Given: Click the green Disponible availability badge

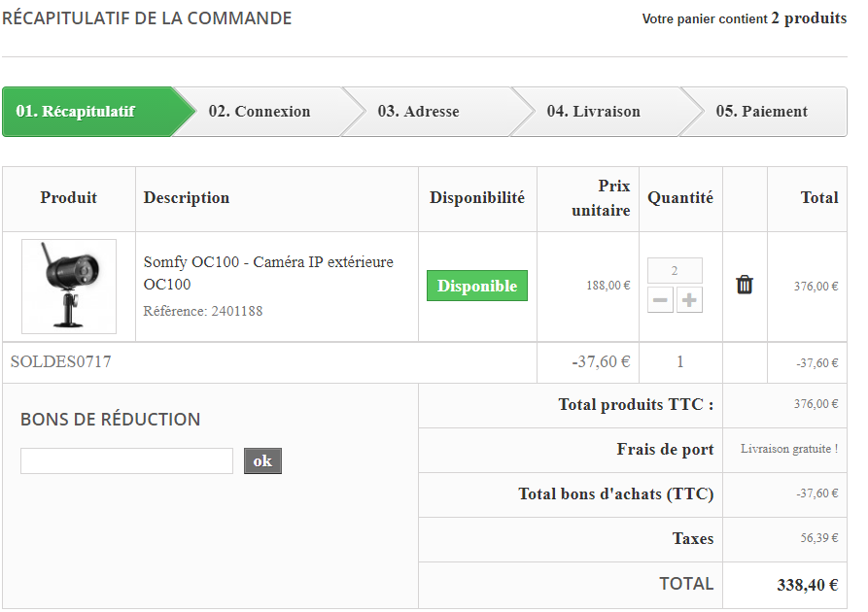Looking at the screenshot, I should pyautogui.click(x=477, y=287).
